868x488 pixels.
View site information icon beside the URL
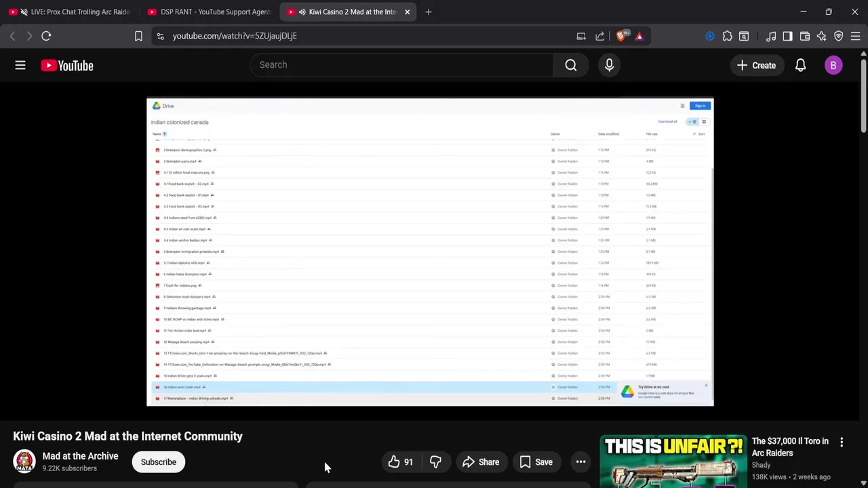[x=160, y=36]
